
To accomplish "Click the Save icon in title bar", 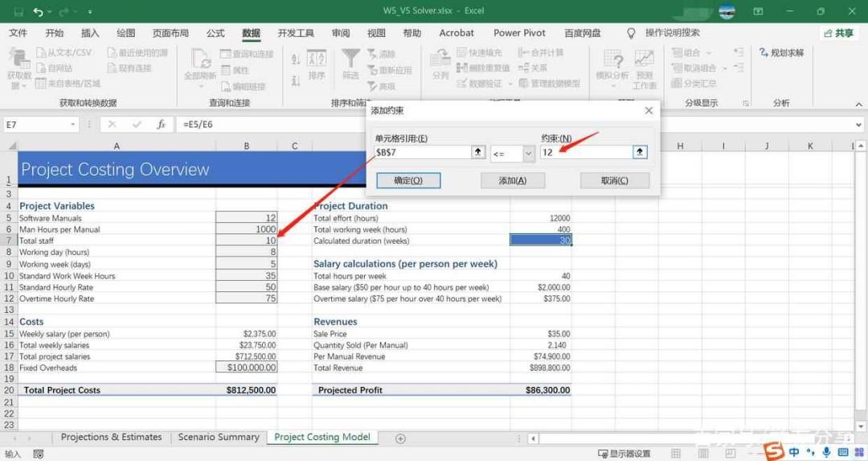I will click(18, 11).
